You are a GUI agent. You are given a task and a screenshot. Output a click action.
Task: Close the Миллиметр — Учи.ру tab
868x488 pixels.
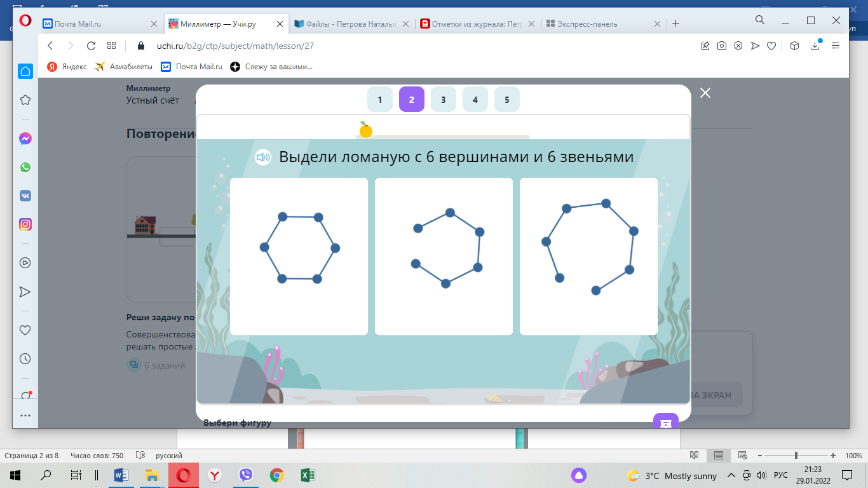280,24
